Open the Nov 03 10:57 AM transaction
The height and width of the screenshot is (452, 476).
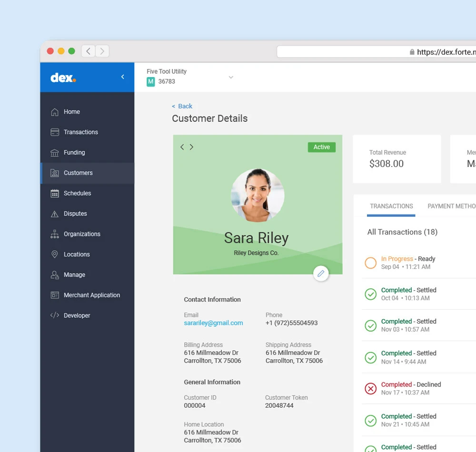click(419, 325)
